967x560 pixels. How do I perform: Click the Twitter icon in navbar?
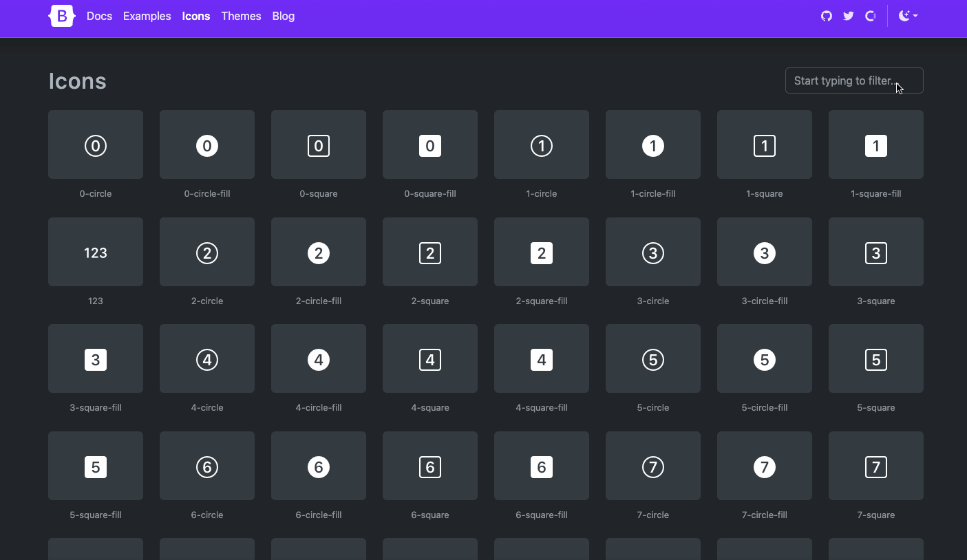pos(848,15)
